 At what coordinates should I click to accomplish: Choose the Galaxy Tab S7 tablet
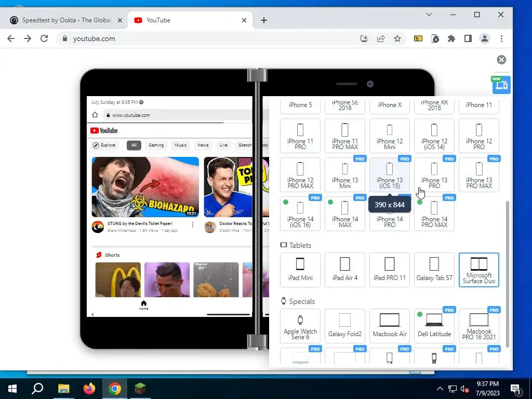point(434,270)
